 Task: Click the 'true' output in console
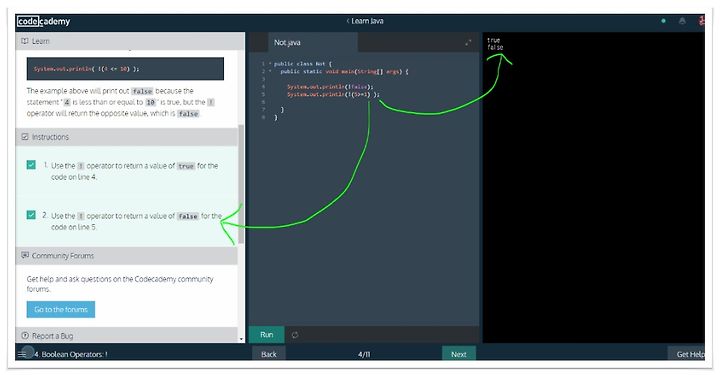coord(493,40)
